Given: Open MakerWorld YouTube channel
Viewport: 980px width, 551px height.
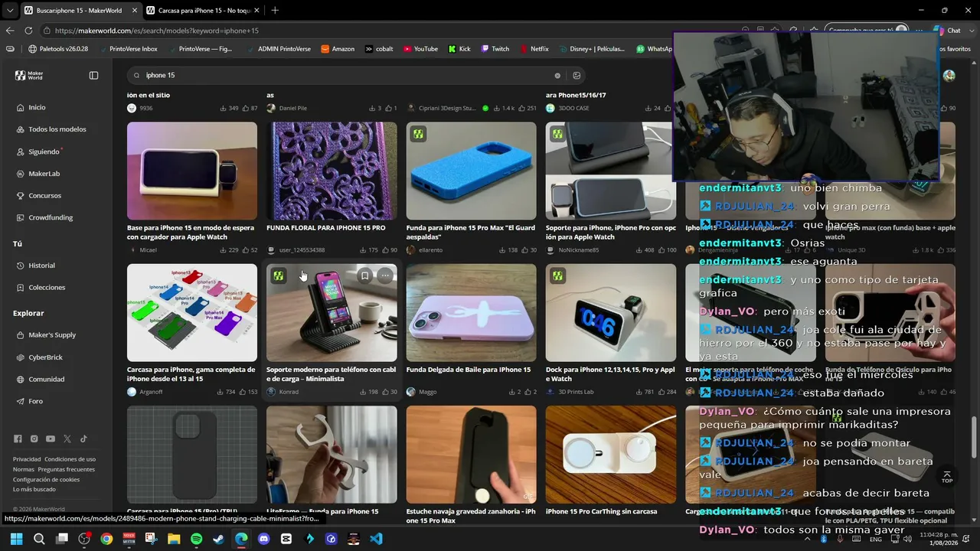Looking at the screenshot, I should (x=51, y=439).
